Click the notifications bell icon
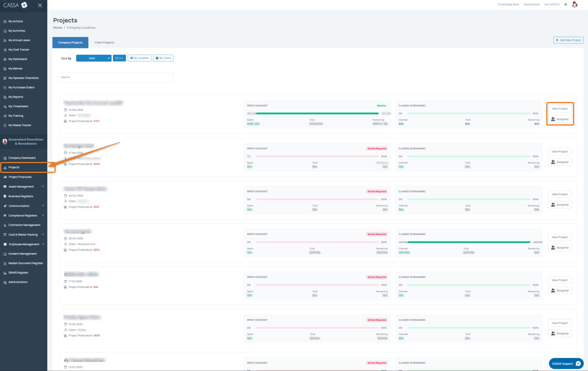This screenshot has height=371, width=588. click(566, 4)
